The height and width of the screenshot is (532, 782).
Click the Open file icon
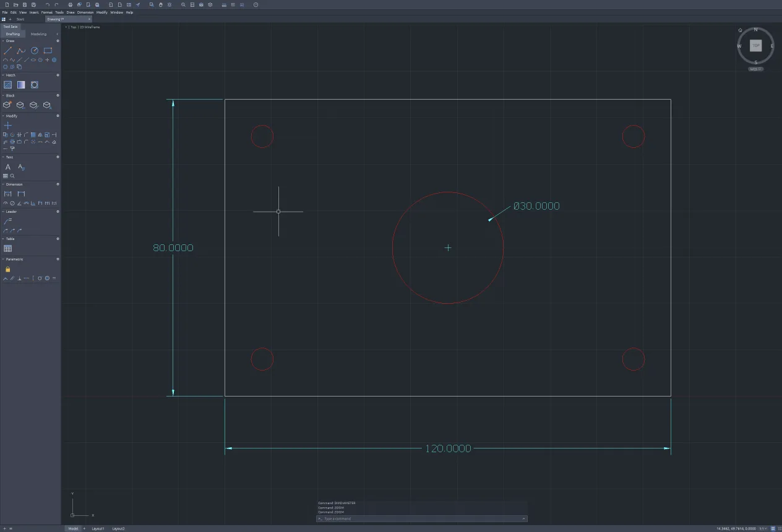coord(15,4)
